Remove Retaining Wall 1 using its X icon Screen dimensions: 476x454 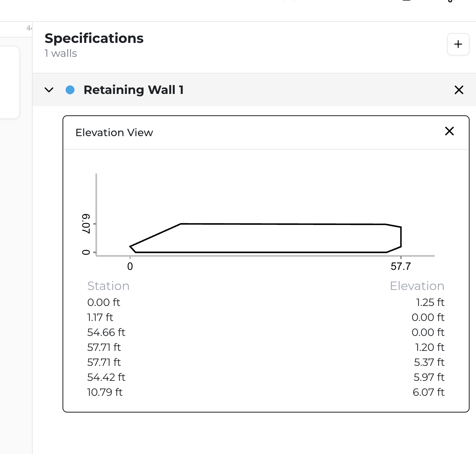tap(459, 90)
